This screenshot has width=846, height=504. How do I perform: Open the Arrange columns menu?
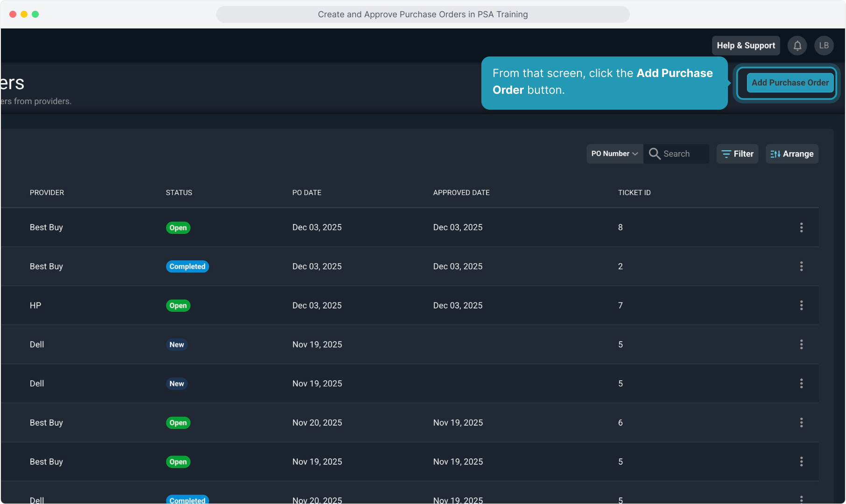tap(792, 154)
